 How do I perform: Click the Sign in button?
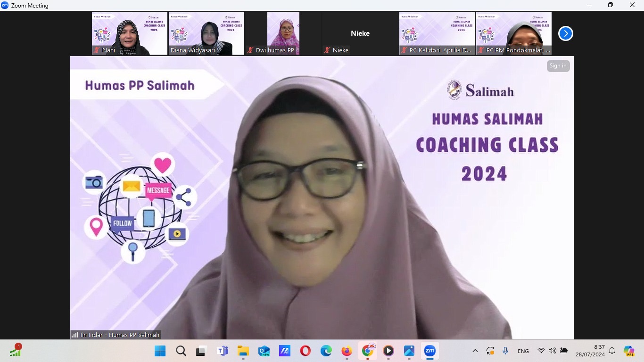pos(558,66)
